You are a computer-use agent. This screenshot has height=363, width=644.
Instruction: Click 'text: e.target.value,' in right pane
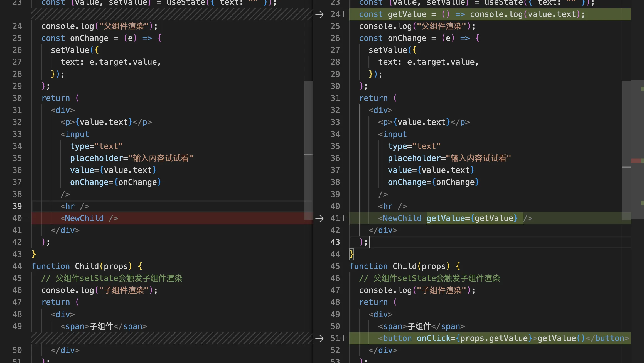tap(429, 62)
